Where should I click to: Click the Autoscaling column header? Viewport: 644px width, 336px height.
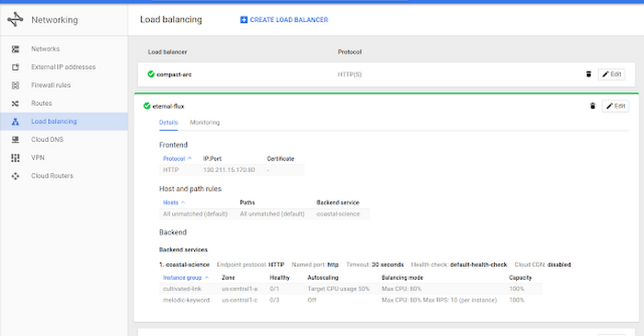pos(323,278)
